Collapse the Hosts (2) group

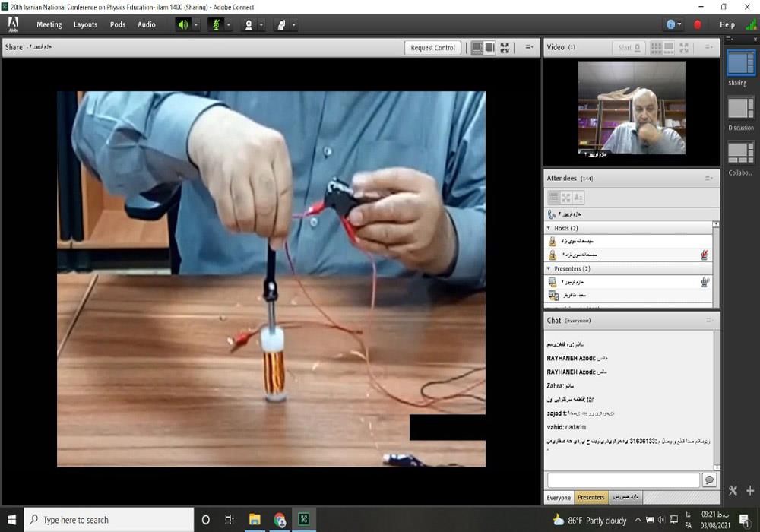click(549, 228)
